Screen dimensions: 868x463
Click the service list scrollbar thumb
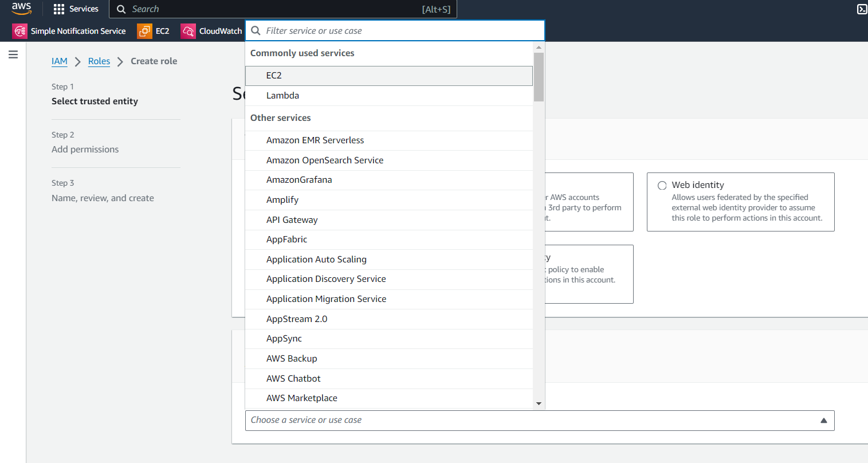click(539, 77)
